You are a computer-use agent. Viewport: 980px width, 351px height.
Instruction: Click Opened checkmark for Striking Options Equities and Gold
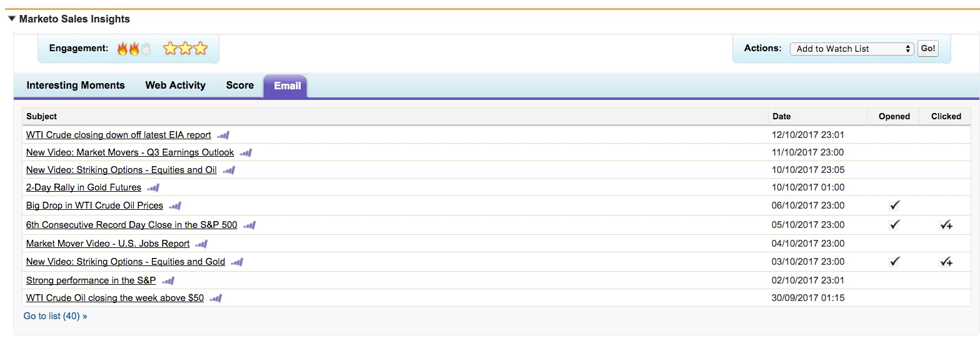[894, 262]
